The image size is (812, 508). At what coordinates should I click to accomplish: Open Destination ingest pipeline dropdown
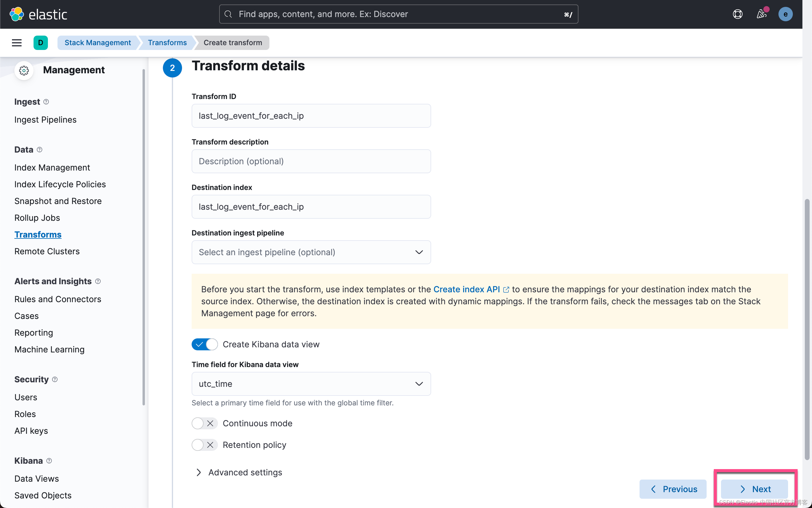click(x=311, y=252)
